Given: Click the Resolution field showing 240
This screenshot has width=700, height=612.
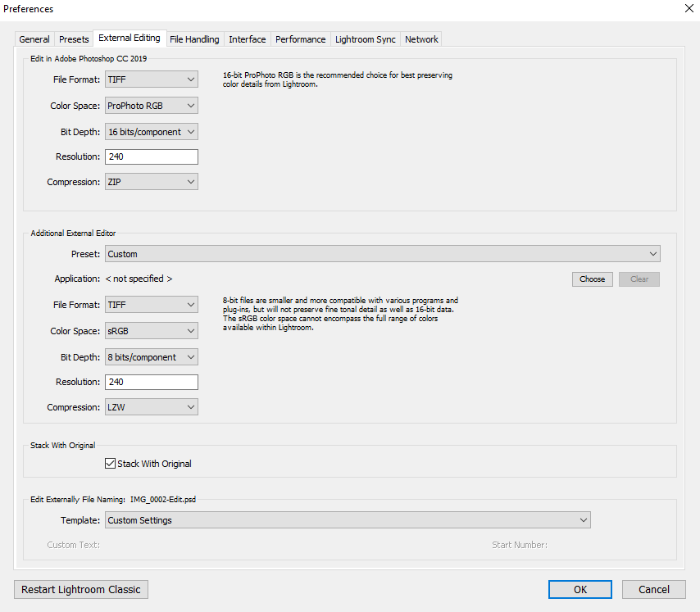Looking at the screenshot, I should 151,156.
